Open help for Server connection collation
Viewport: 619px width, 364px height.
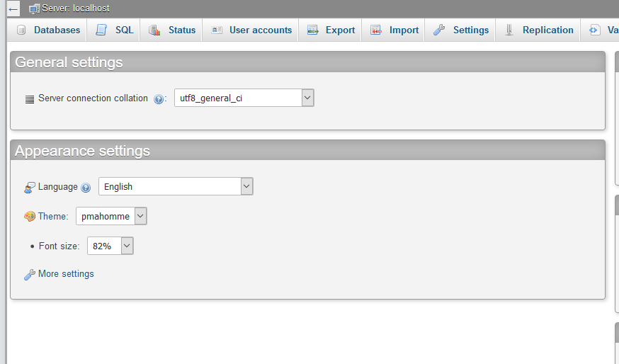point(159,99)
